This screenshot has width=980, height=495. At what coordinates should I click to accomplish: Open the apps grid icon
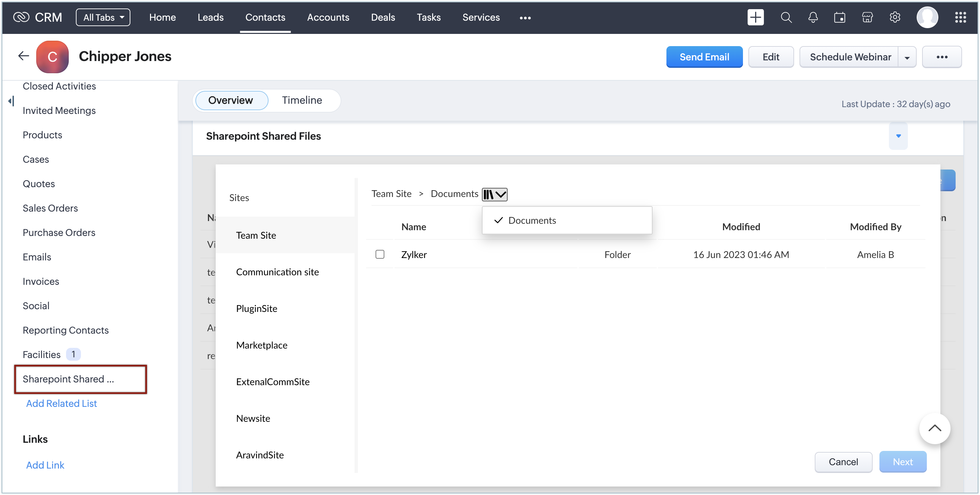960,18
